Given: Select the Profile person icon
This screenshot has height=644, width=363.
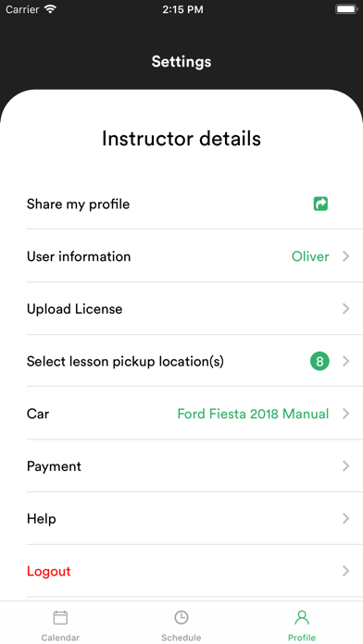Looking at the screenshot, I should (x=302, y=617).
